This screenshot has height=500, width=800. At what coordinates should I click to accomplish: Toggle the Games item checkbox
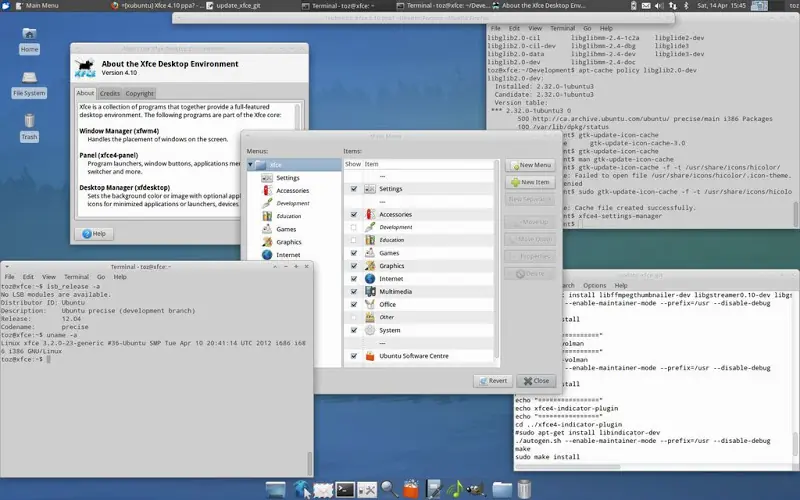(x=354, y=253)
